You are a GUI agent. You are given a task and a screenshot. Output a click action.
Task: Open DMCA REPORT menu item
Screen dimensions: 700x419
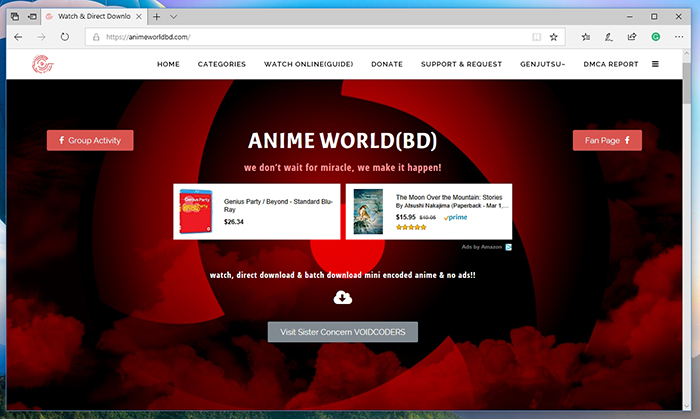coord(611,64)
